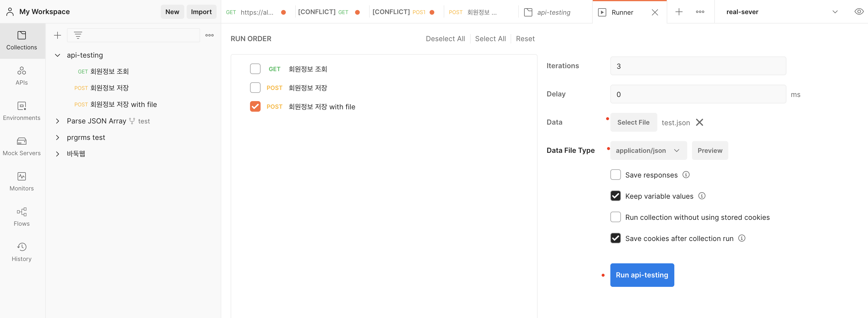Show info for Save responses
868x318 pixels.
[686, 175]
